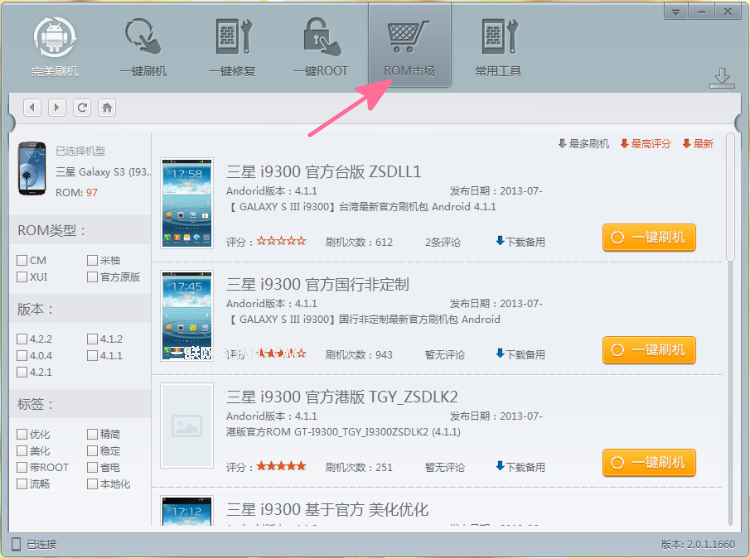Enable the 精简 tag filter
Screen dimensions: 750x558
coord(93,434)
